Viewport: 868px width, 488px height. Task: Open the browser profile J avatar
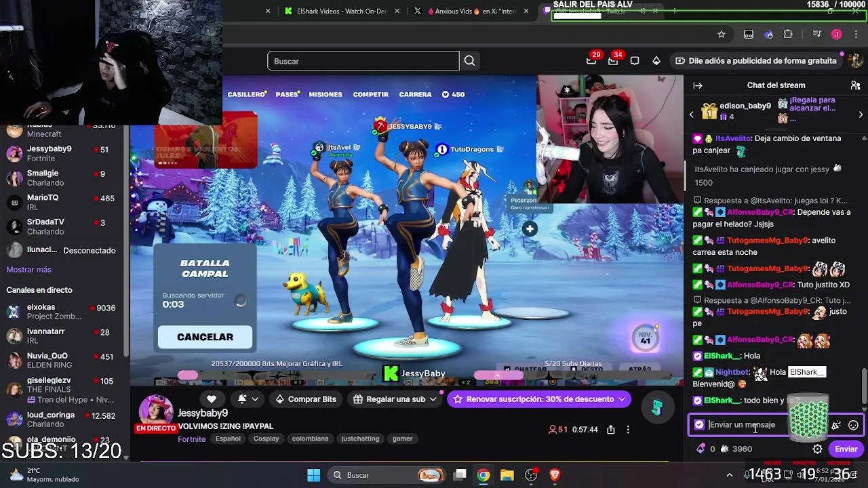coord(836,34)
